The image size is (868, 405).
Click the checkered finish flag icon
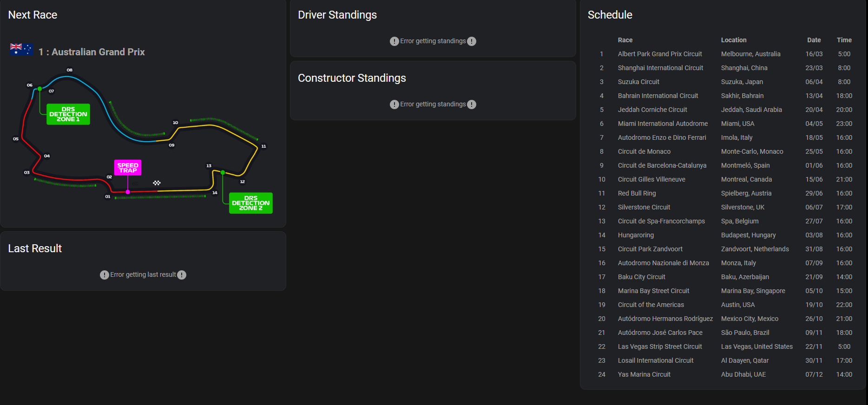[x=157, y=183]
